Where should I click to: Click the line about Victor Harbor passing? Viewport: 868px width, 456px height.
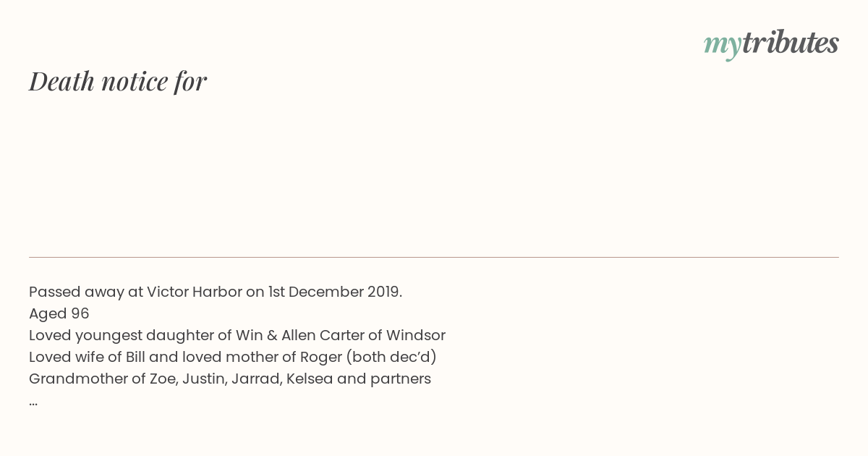coord(216,292)
